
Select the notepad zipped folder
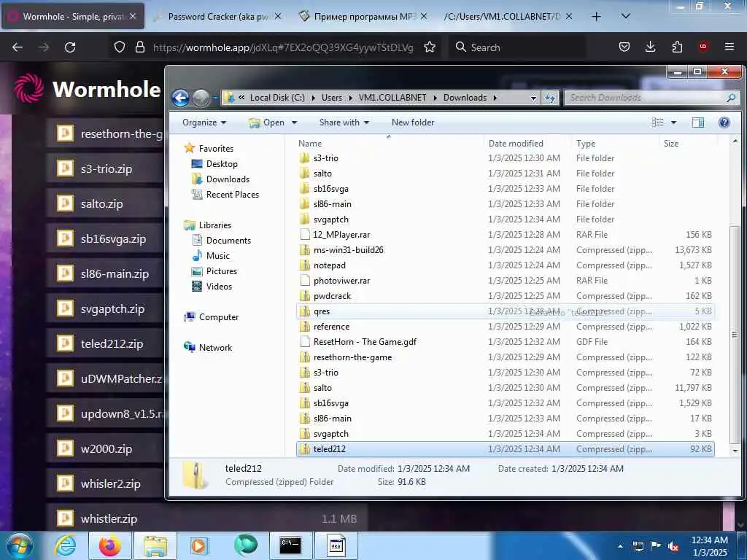505,265
